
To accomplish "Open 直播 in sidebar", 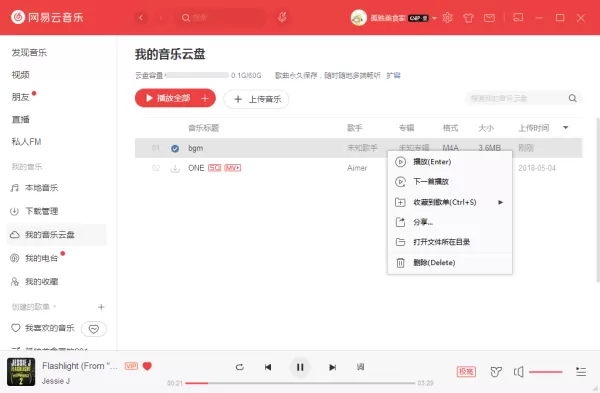I will [x=21, y=119].
